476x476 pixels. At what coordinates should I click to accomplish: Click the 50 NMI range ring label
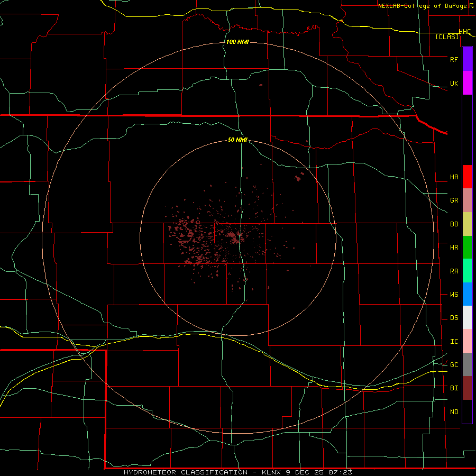coord(237,140)
